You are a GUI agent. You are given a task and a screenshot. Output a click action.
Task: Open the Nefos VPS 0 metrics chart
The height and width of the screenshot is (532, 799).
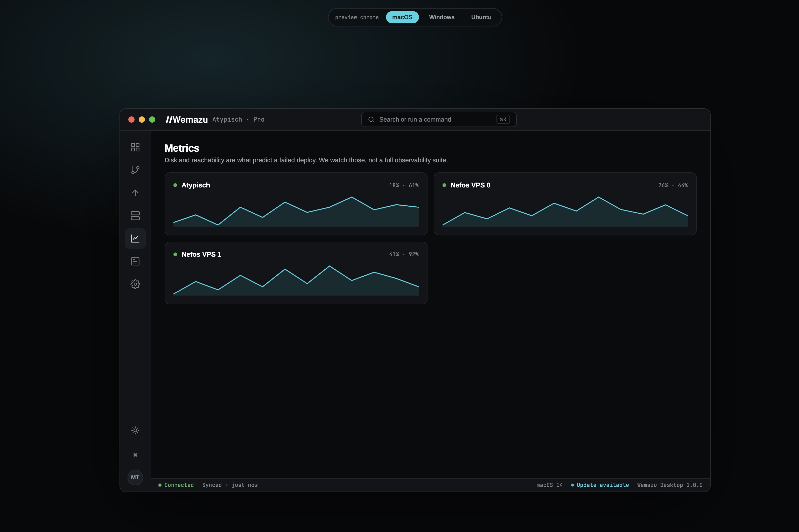point(565,211)
